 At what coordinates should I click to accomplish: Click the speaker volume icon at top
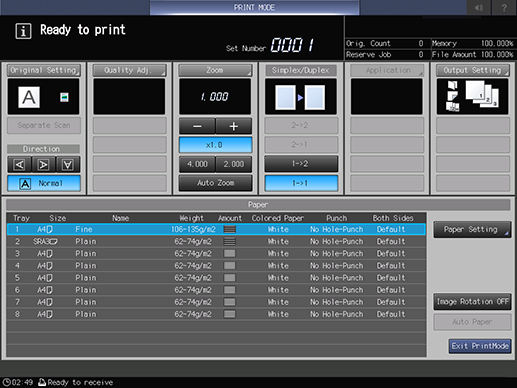click(x=479, y=7)
